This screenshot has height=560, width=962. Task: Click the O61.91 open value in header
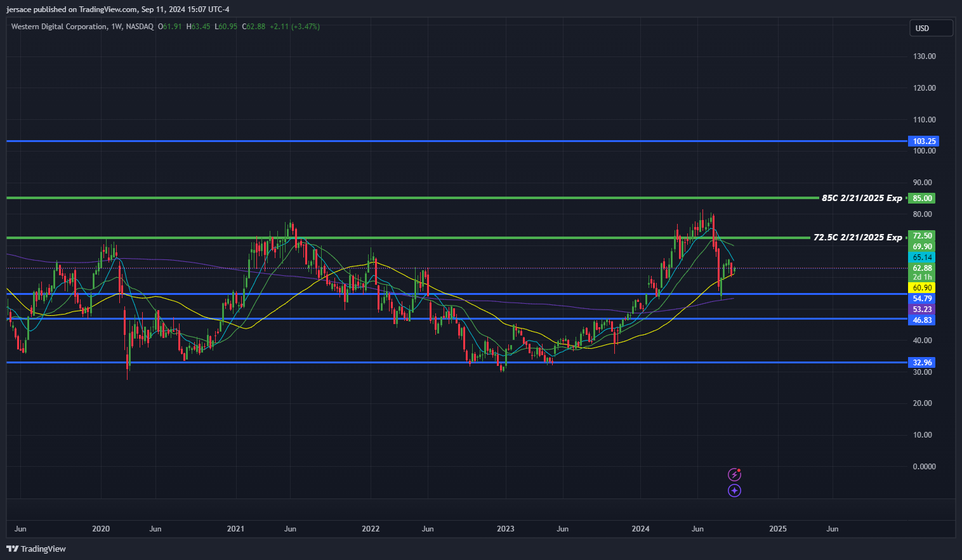(x=170, y=27)
